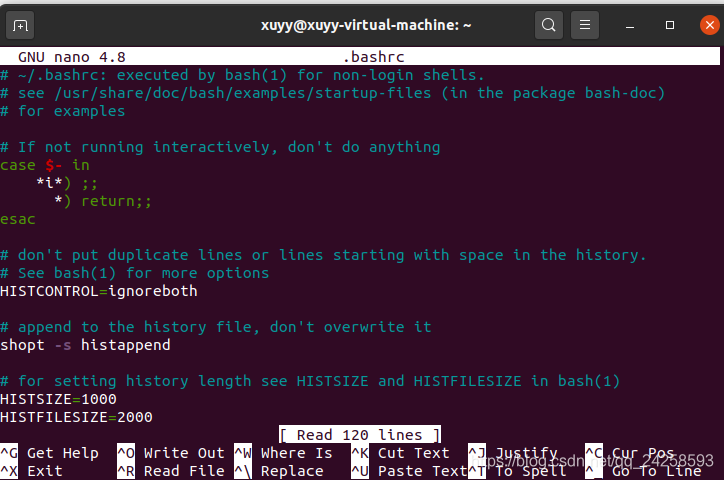Click the ^T To Spell shortcut
This screenshot has width=724, height=480.
click(x=518, y=471)
